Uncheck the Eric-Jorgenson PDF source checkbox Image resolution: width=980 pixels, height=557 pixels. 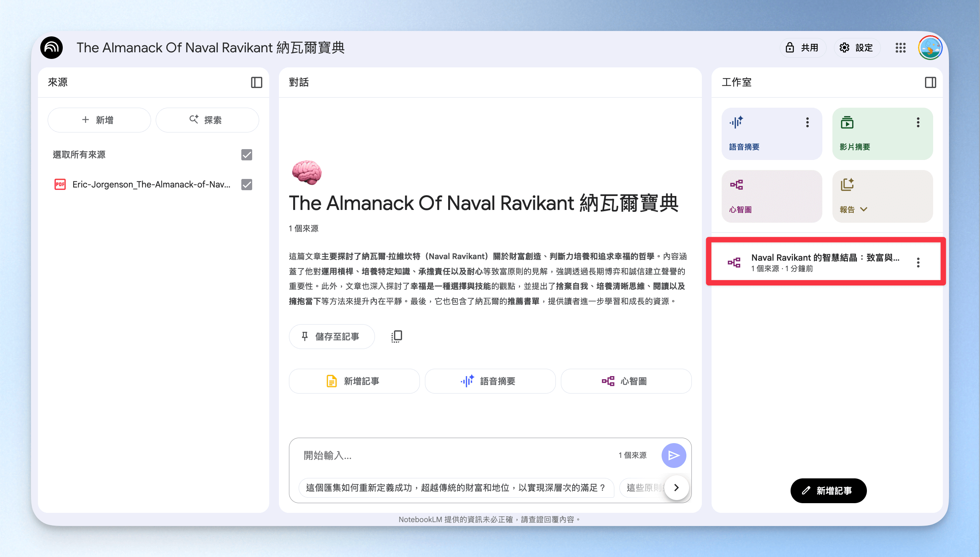coord(247,184)
